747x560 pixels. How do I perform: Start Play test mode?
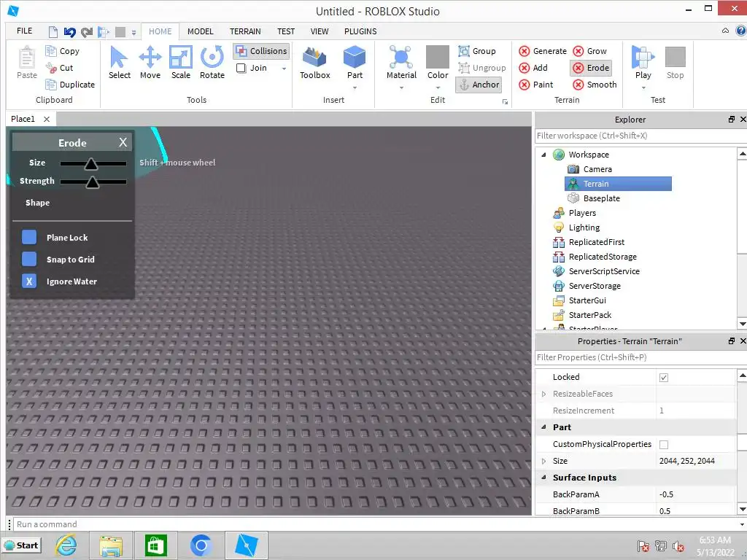coord(643,63)
